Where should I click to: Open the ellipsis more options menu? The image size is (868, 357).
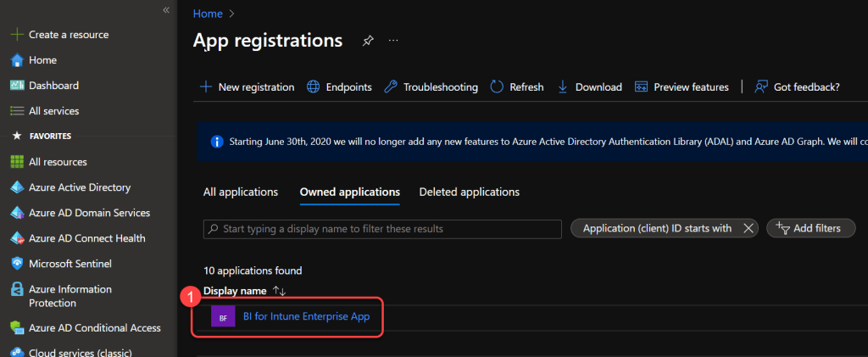392,41
